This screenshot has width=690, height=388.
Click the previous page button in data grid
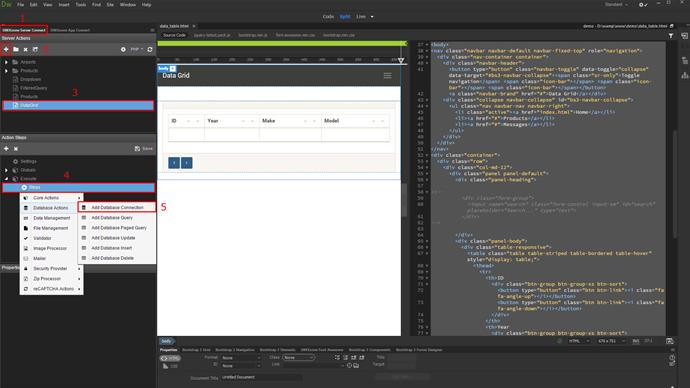pos(174,163)
